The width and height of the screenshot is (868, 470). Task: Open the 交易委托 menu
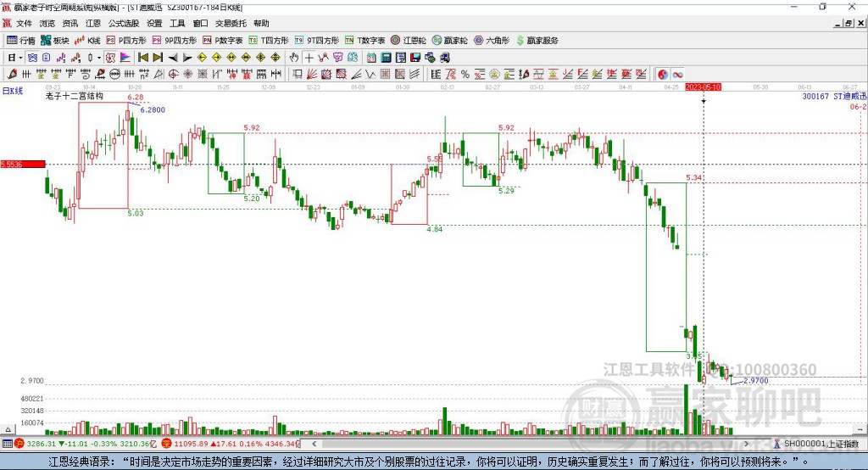231,23
